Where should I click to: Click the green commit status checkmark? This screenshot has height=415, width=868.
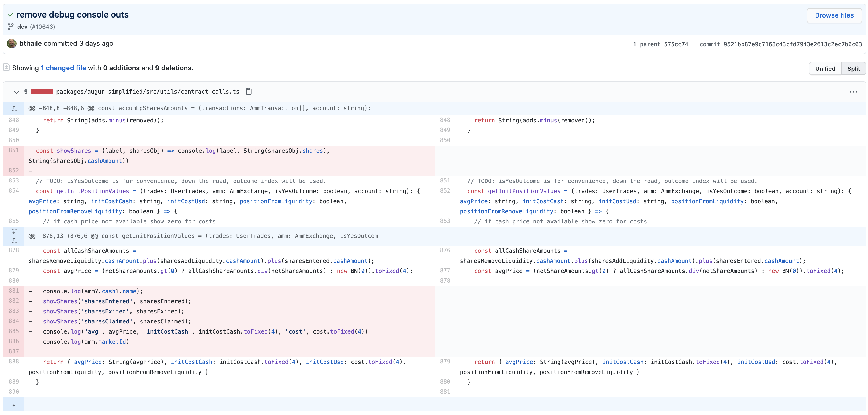point(11,14)
